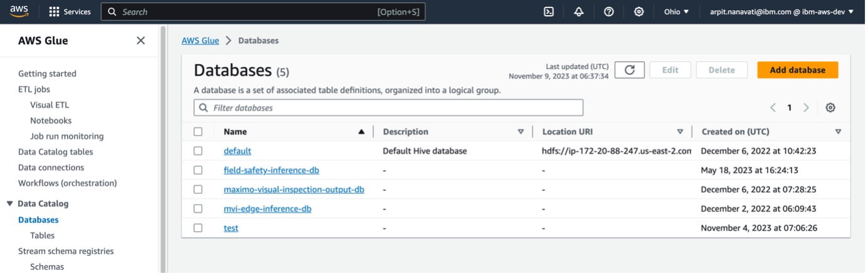Open Visual ETL in sidebar
868x276 pixels.
(50, 105)
